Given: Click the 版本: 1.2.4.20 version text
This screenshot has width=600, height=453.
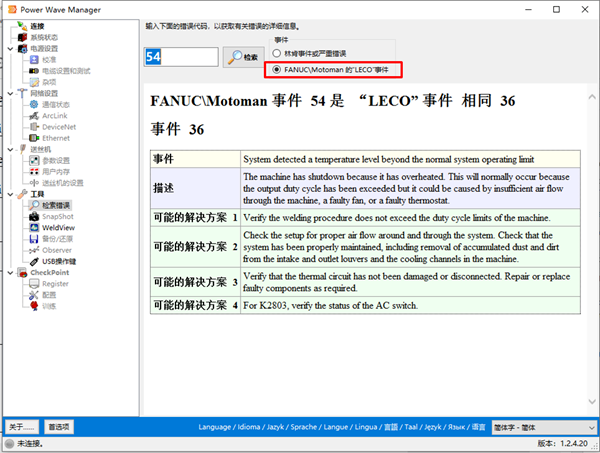Looking at the screenshot, I should click(x=562, y=443).
